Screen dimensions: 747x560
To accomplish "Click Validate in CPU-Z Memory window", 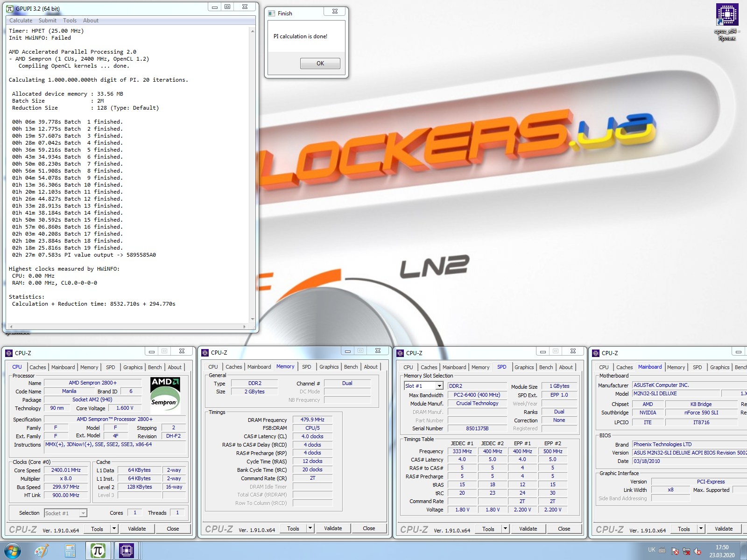I will pos(333,528).
